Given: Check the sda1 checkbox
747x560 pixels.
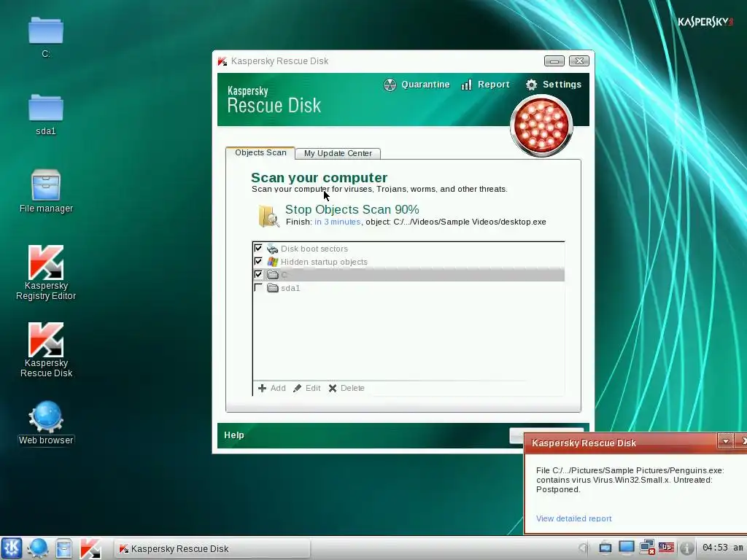Looking at the screenshot, I should [258, 287].
